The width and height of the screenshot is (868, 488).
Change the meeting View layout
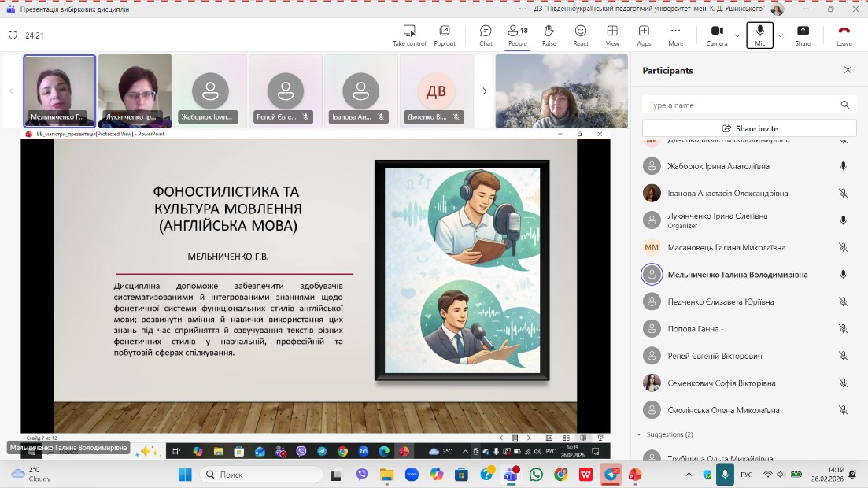612,35
